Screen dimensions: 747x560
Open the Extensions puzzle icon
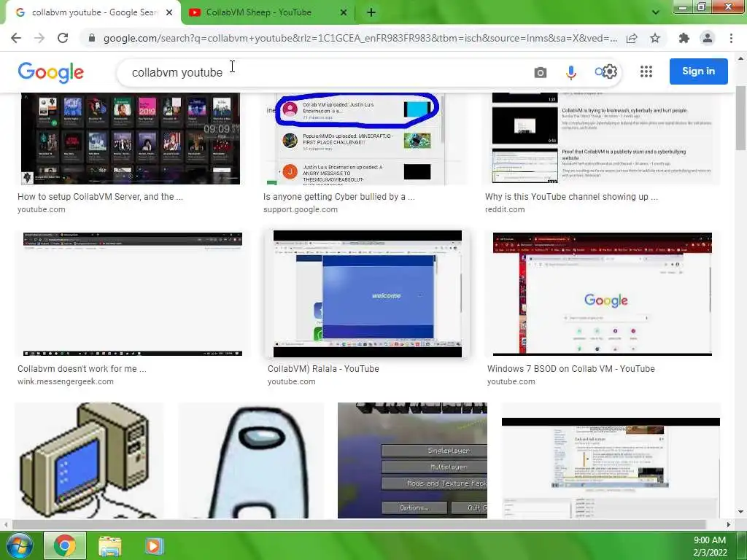[684, 38]
